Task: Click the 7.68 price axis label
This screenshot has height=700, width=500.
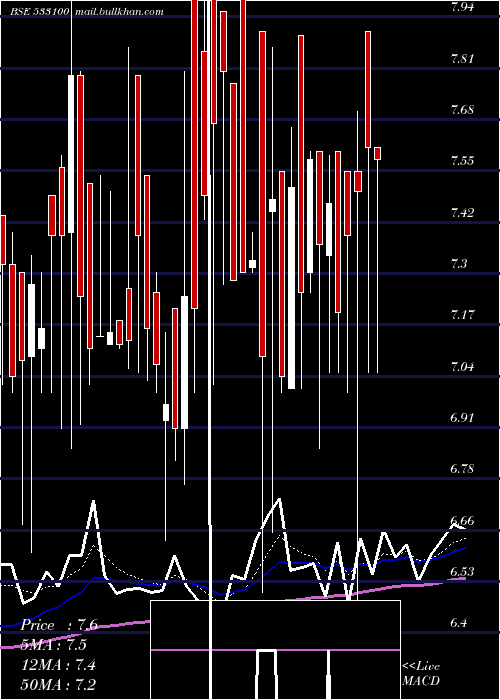Action: tap(462, 109)
